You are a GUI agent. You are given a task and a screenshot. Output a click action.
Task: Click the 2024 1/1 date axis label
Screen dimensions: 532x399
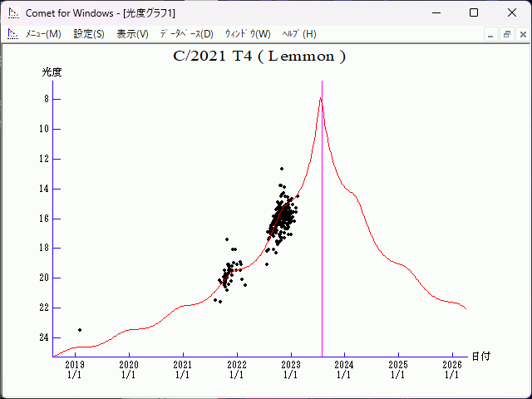(343, 369)
